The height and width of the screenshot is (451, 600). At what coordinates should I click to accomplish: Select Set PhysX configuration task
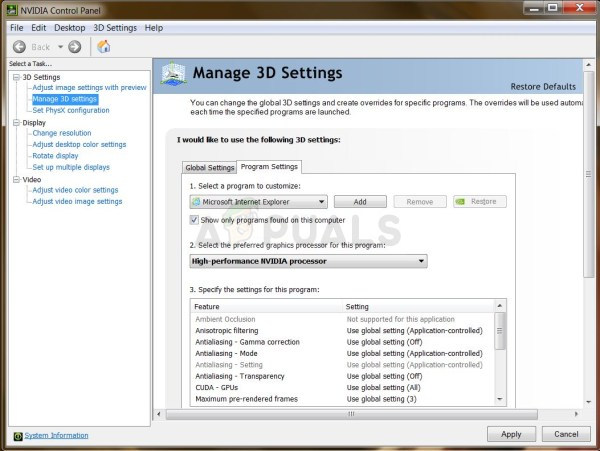(71, 110)
